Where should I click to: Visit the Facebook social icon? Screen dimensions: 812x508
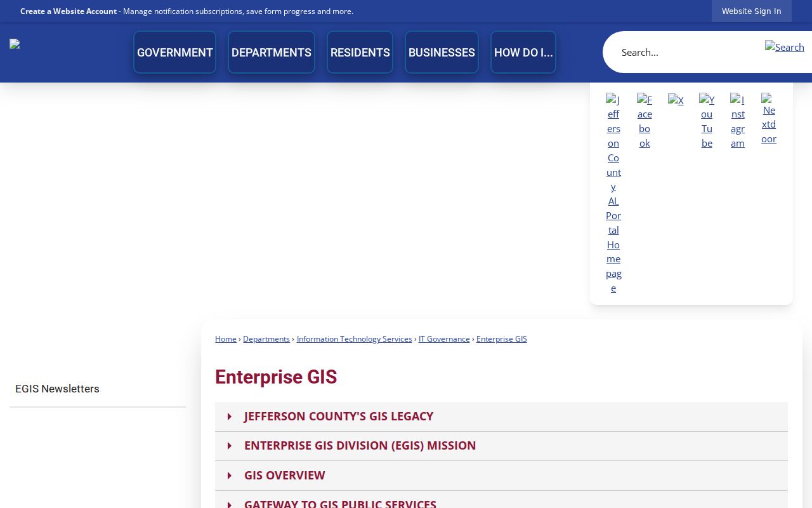click(645, 121)
